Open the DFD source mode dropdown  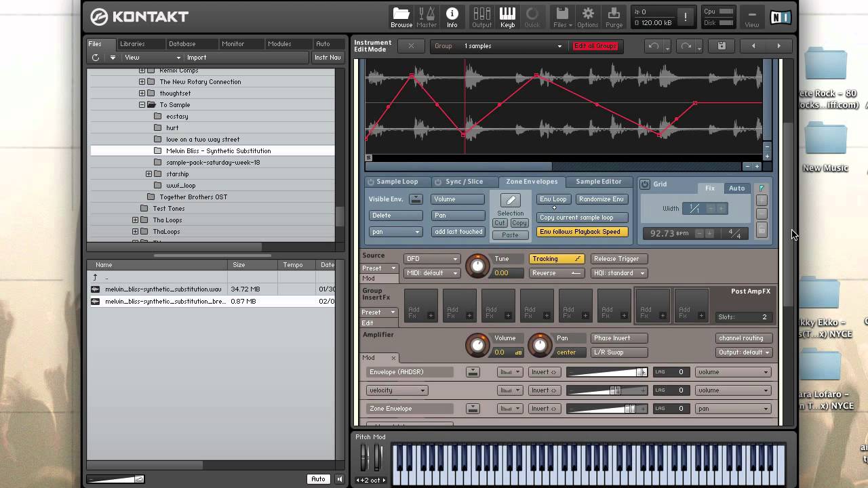[431, 259]
